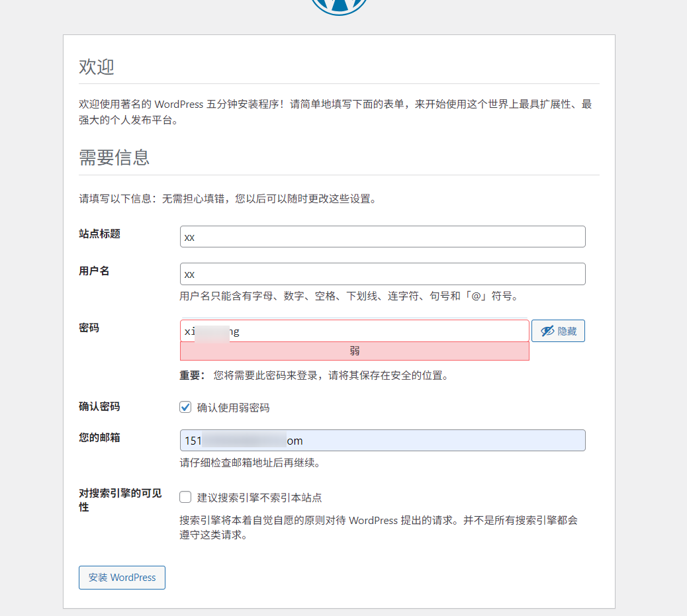Click the 站点标题 site title input field
Screen dimensions: 687x616
coord(383,237)
